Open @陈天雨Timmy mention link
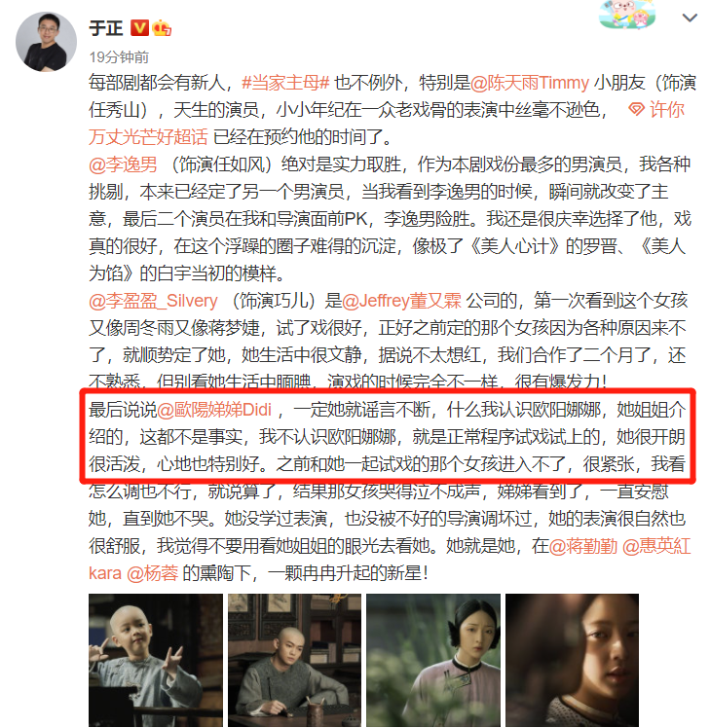Screen dimensions: 710x728 pos(530,83)
